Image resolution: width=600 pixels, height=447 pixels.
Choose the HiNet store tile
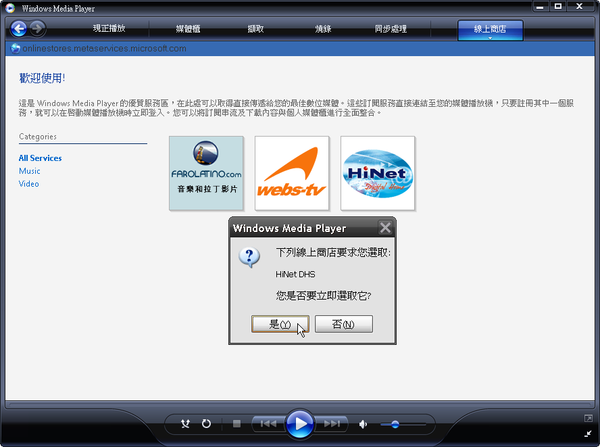coord(378,173)
